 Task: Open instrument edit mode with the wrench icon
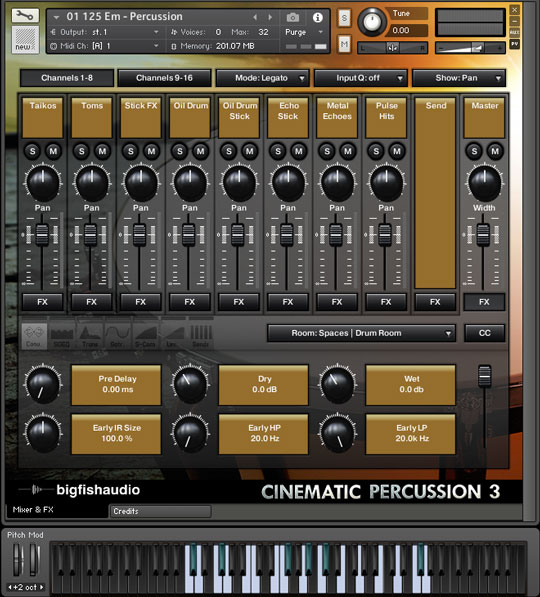click(25, 16)
